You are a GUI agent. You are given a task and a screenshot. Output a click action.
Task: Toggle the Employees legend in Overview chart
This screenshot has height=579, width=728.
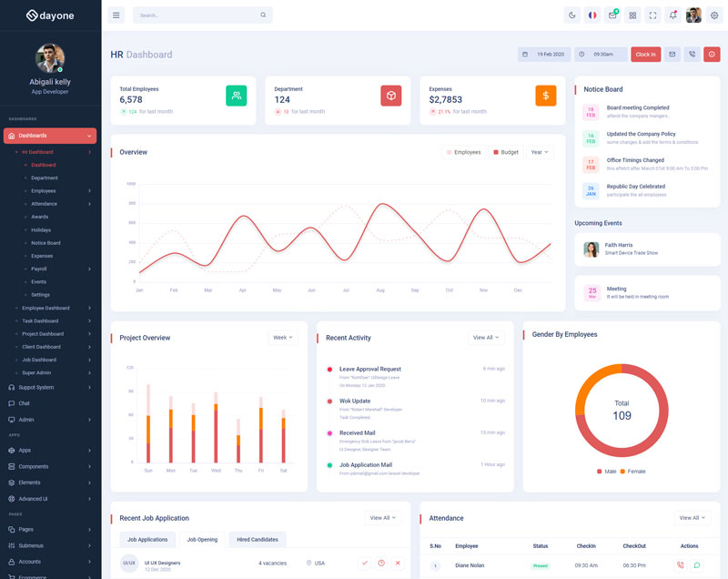(464, 152)
